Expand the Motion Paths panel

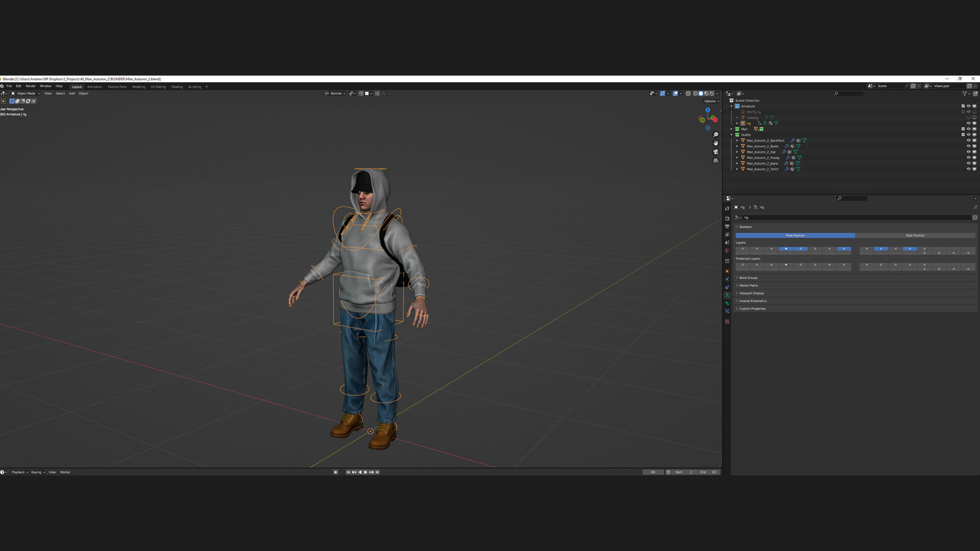click(x=748, y=285)
